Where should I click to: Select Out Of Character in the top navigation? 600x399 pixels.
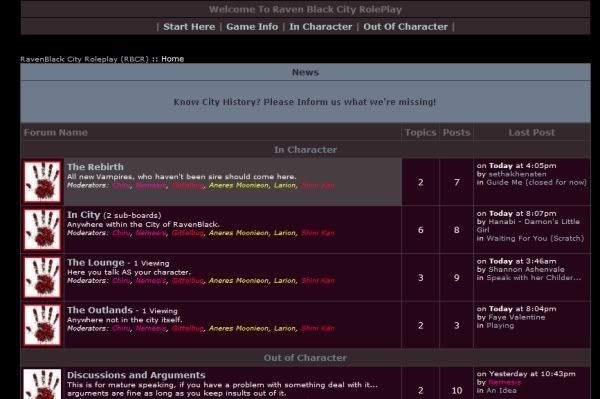405,27
